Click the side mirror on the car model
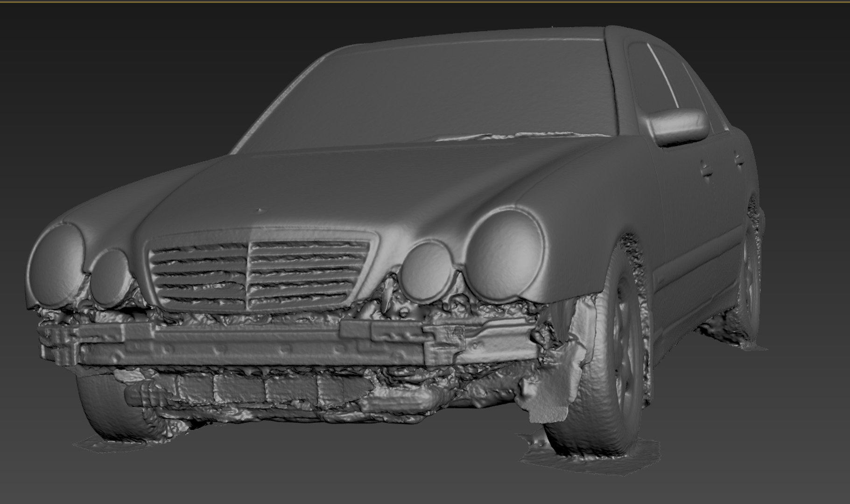This screenshot has height=504, width=850. 676,126
